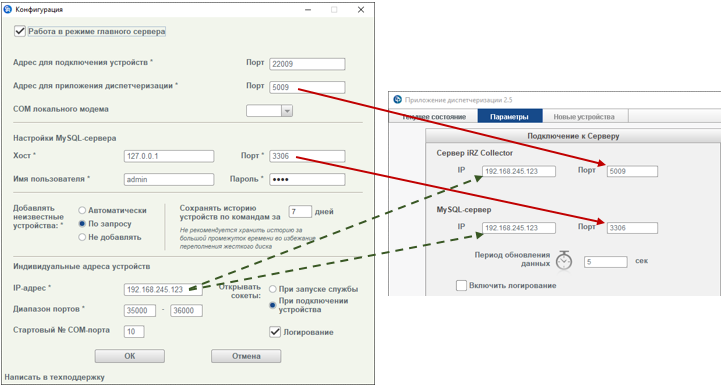Close the Конфигурация window
Viewport: 723px width, 386px height.
click(361, 9)
